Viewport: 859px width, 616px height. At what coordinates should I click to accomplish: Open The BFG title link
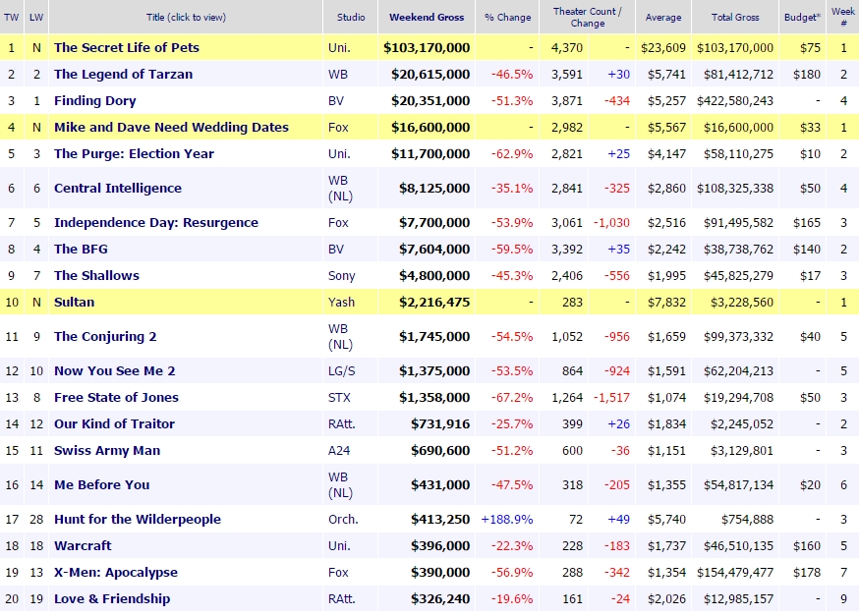[x=81, y=250]
